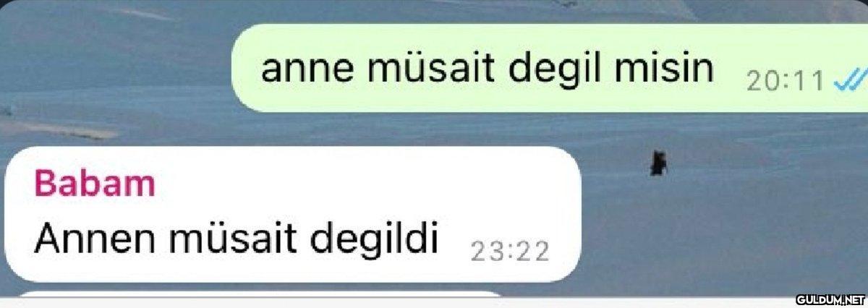Viewport: 868px width, 308px height.
Task: Select the green outgoing message bubble
Action: pos(550,69)
